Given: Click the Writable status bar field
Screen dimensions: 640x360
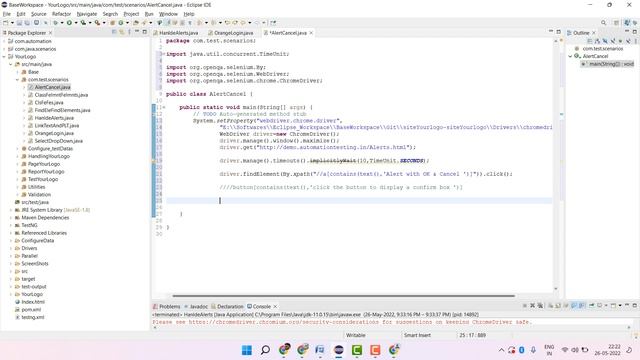Looking at the screenshot, I should pyautogui.click(x=356, y=335).
